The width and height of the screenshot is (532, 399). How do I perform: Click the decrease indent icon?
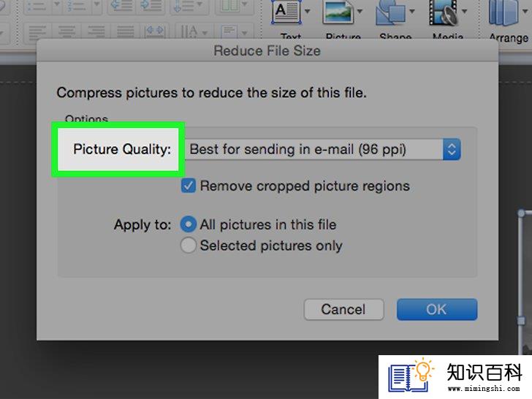coord(121,6)
